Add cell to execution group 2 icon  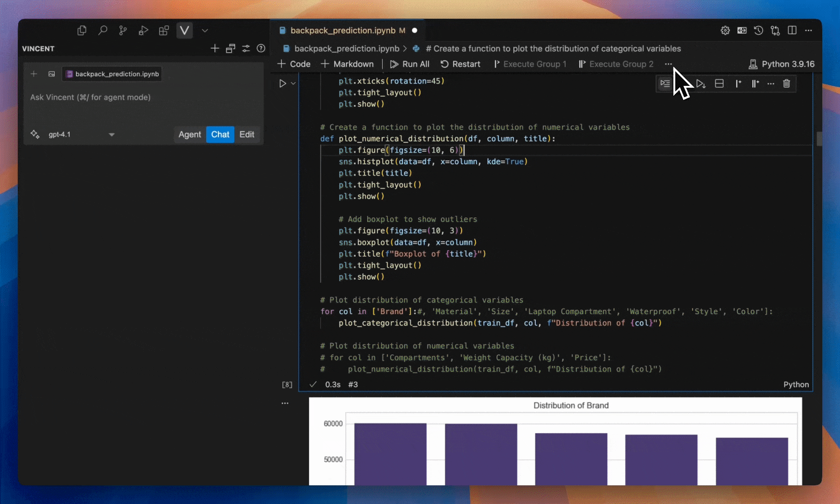(755, 84)
